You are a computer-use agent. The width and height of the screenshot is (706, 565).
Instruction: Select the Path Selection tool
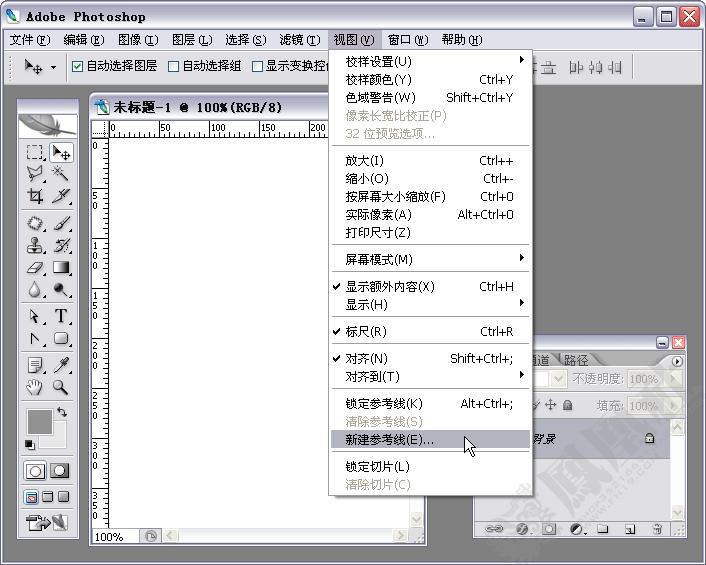(x=35, y=316)
